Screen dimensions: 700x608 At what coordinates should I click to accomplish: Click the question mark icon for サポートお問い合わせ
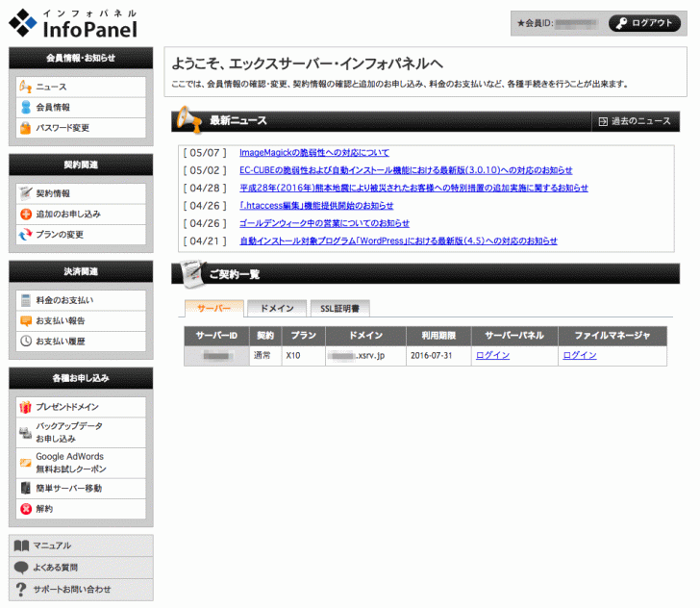[21, 589]
